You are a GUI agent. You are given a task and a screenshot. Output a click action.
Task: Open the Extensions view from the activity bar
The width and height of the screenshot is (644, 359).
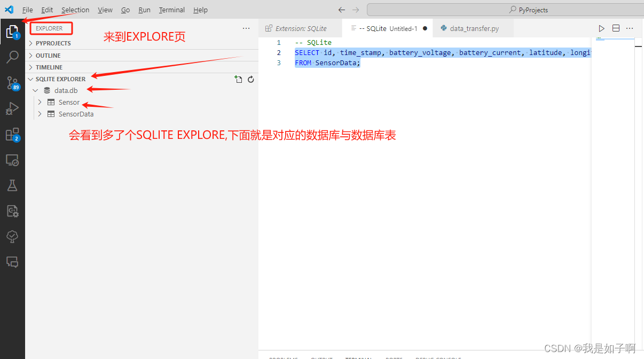pos(13,134)
